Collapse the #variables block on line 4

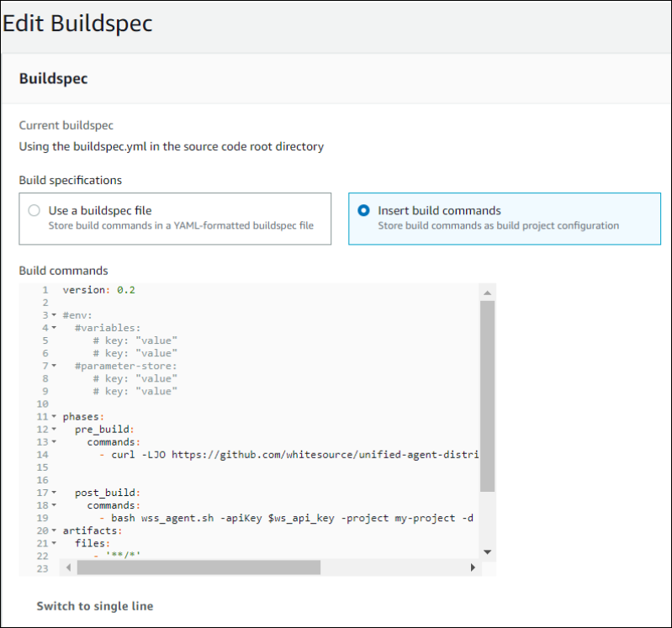pos(54,327)
